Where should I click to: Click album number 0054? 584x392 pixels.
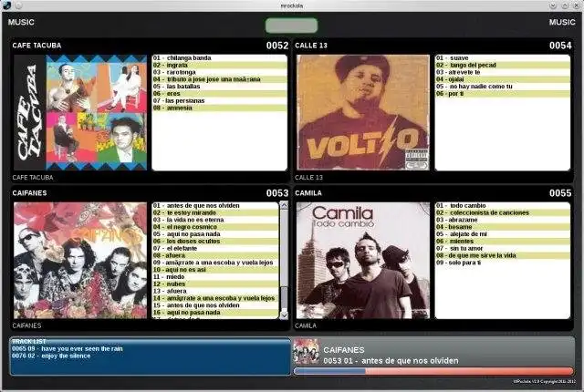point(560,46)
